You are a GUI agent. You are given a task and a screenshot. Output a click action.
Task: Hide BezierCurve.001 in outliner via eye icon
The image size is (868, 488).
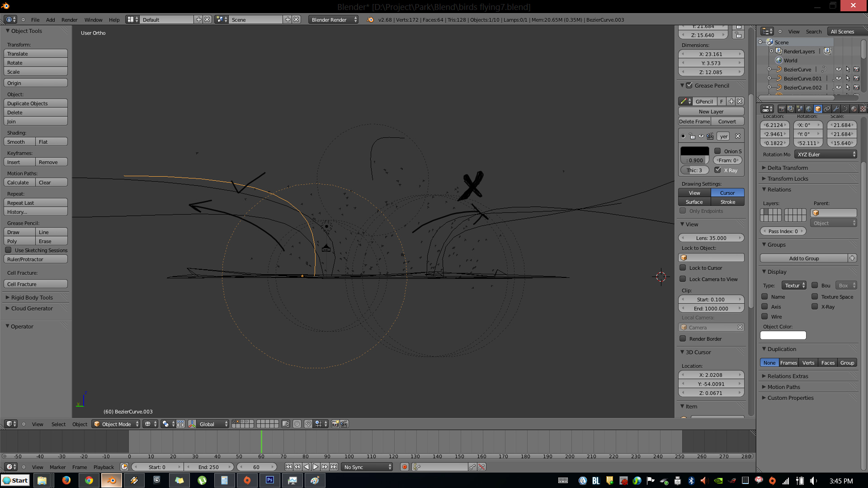pyautogui.click(x=839, y=78)
